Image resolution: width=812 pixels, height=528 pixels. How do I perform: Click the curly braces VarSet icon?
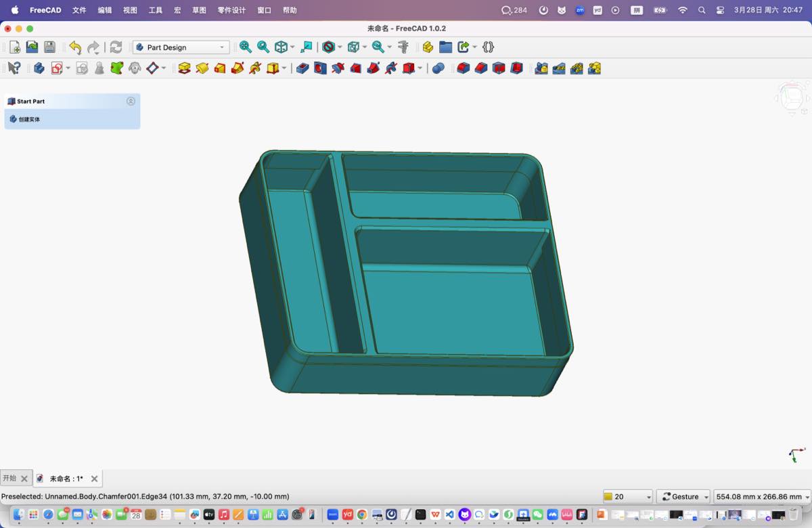[489, 47]
